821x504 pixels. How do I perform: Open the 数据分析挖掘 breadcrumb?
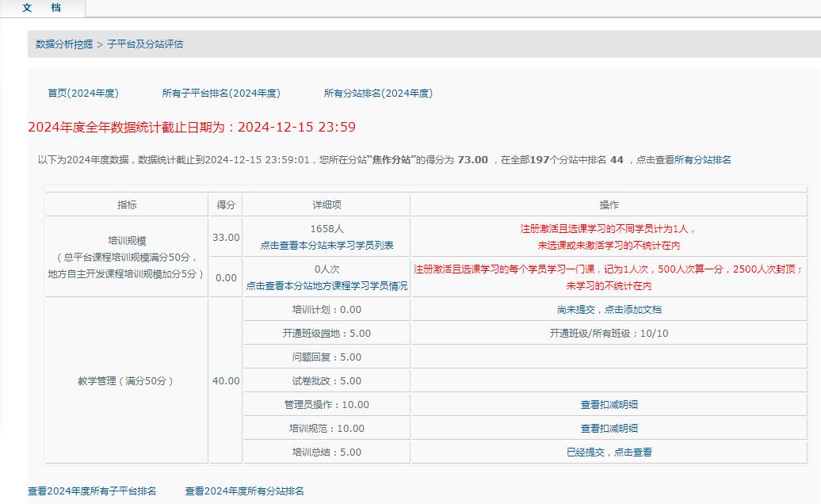click(x=64, y=44)
